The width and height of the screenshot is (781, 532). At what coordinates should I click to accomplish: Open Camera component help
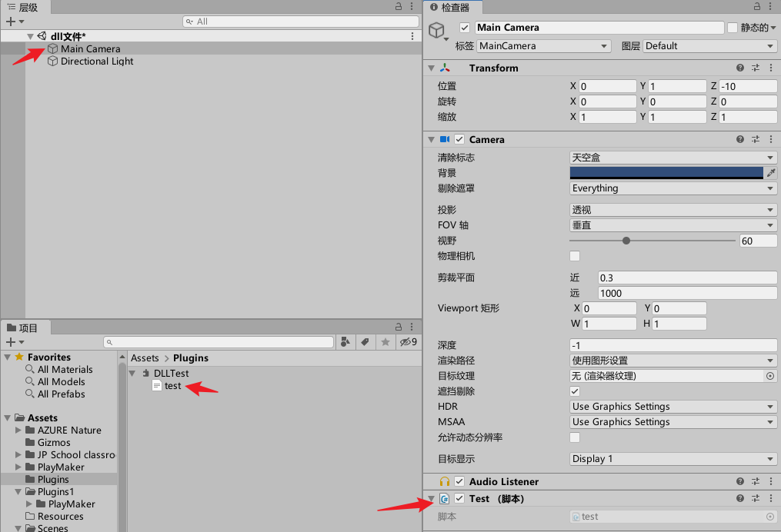point(740,139)
